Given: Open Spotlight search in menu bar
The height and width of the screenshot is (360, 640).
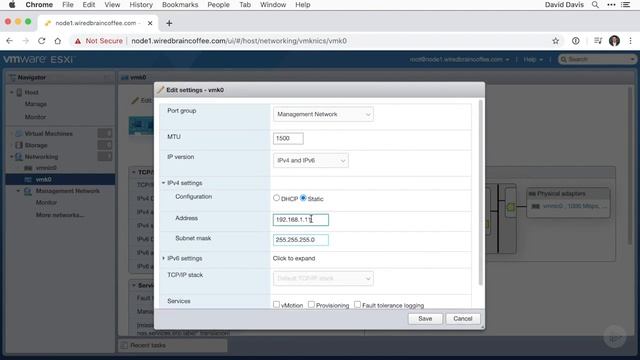Looking at the screenshot, I should pos(596,4).
